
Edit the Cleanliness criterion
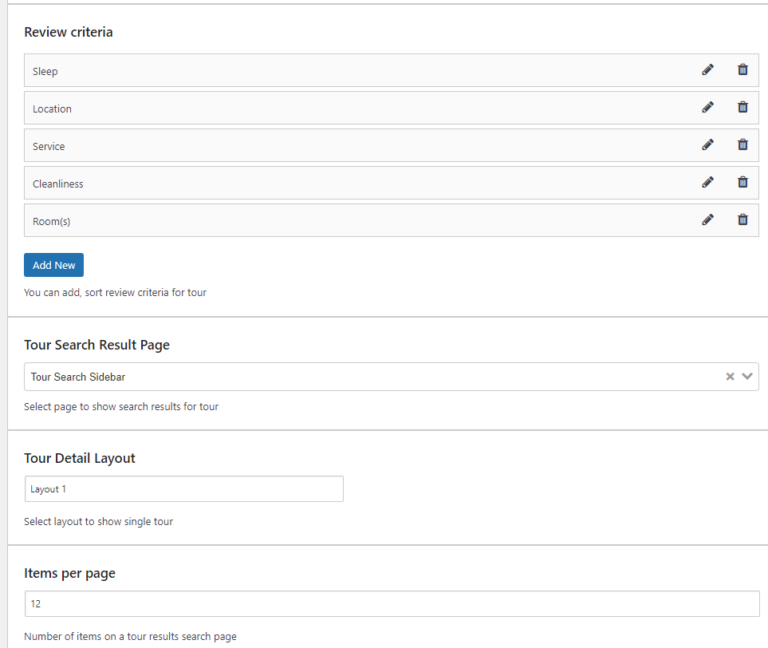tap(707, 183)
